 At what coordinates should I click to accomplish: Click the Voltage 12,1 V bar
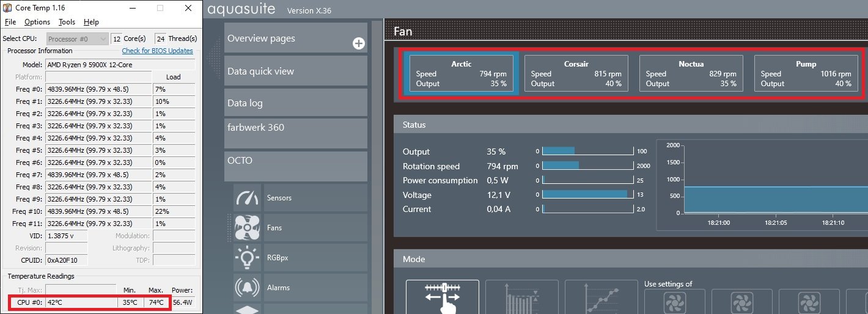click(x=587, y=195)
